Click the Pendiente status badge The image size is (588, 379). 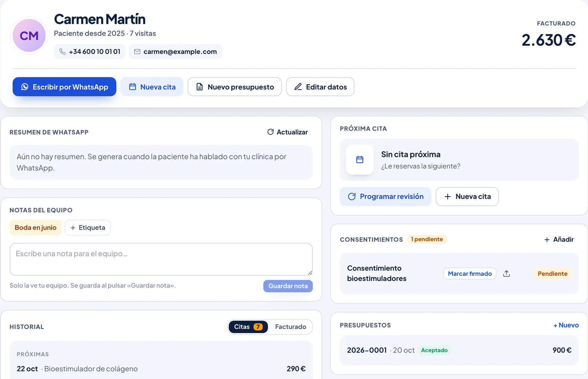pyautogui.click(x=552, y=273)
